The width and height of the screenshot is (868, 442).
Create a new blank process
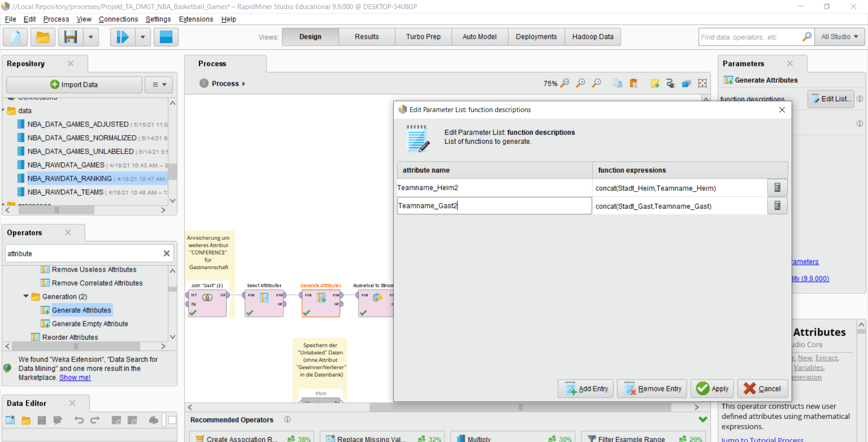point(15,37)
